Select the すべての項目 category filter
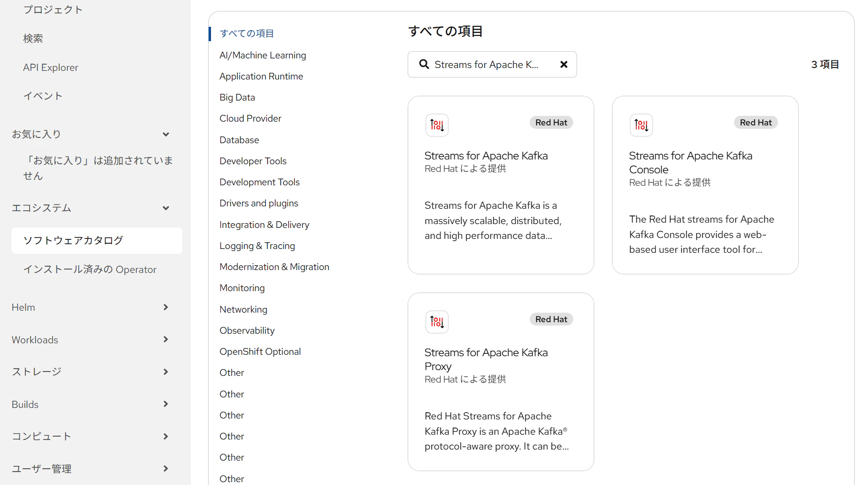 (247, 34)
